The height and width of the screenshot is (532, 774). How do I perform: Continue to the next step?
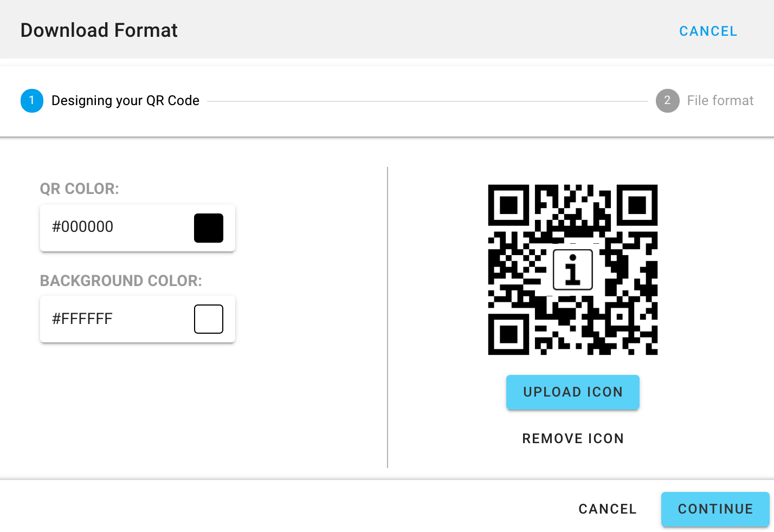coord(715,509)
